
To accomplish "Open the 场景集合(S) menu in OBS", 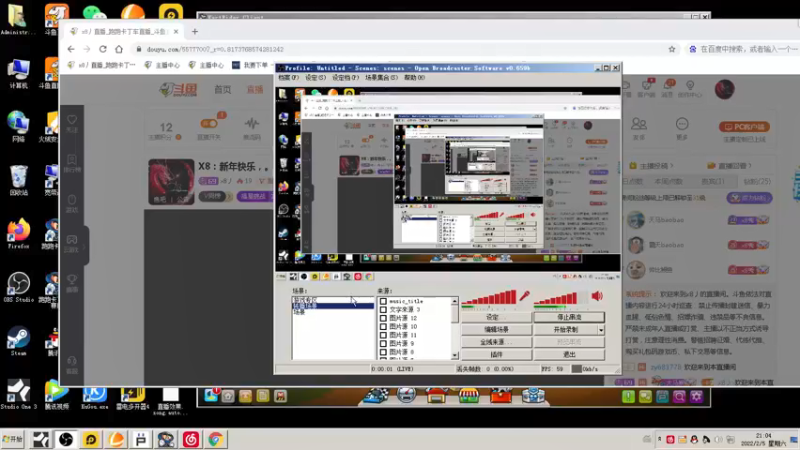I will [381, 78].
